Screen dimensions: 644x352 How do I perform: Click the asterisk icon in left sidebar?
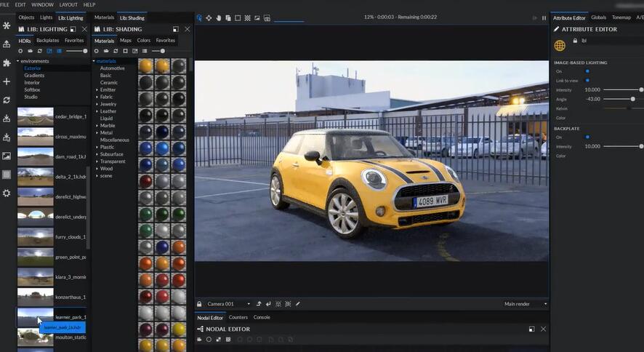click(x=7, y=25)
